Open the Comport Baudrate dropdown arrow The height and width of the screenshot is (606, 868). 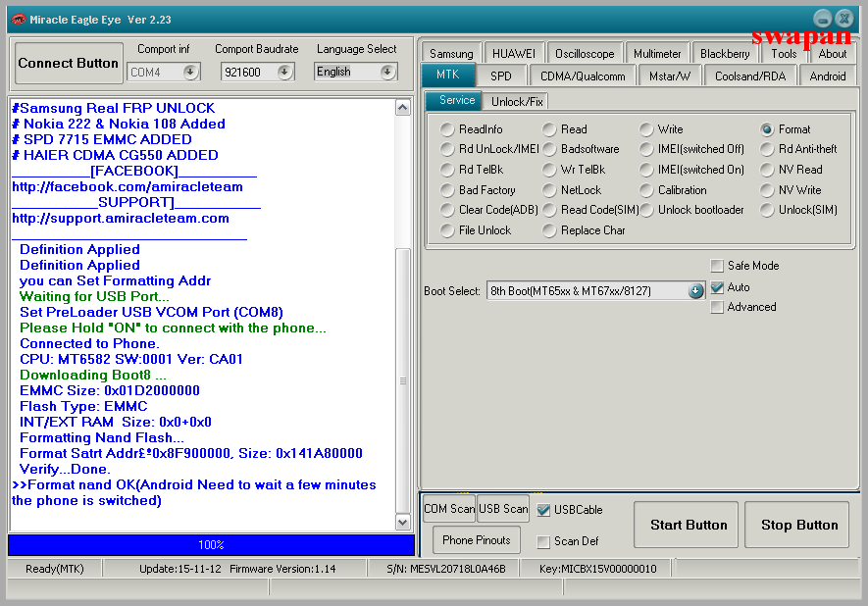click(x=284, y=72)
